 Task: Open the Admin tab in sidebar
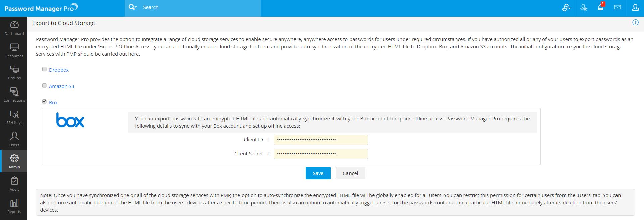(x=14, y=161)
